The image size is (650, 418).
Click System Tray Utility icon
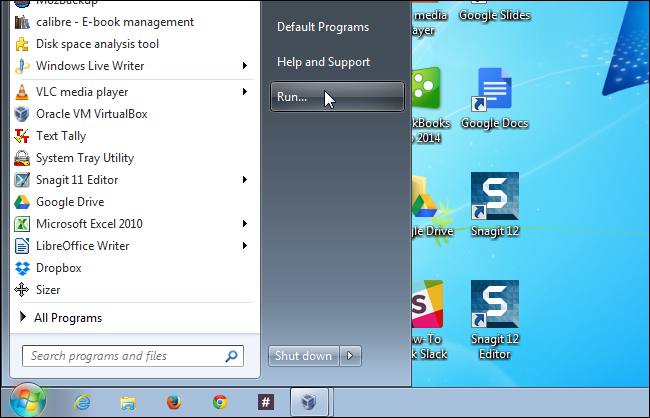coord(22,158)
